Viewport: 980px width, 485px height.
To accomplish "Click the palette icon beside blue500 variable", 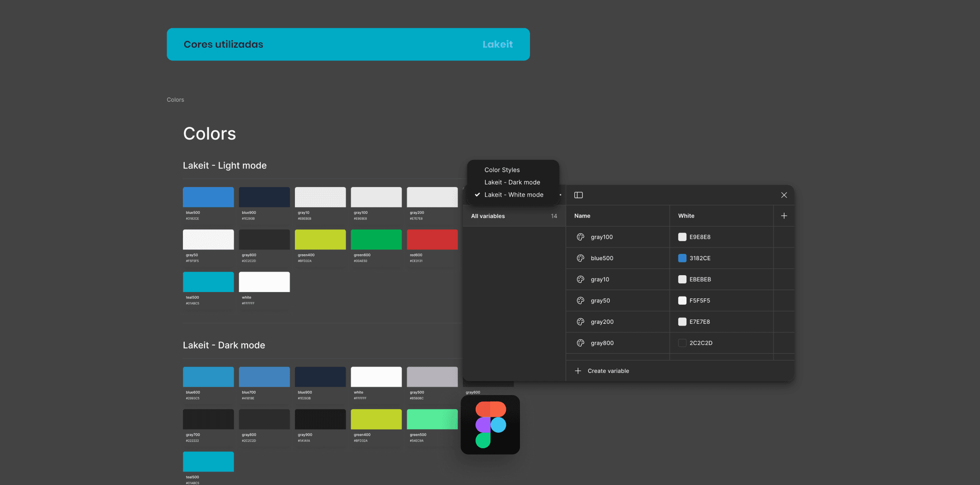I will pyautogui.click(x=580, y=258).
